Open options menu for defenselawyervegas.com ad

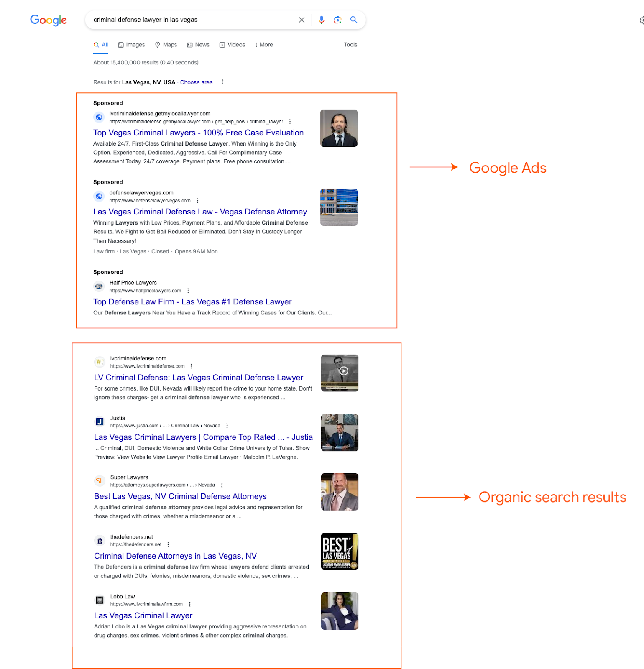(x=197, y=201)
